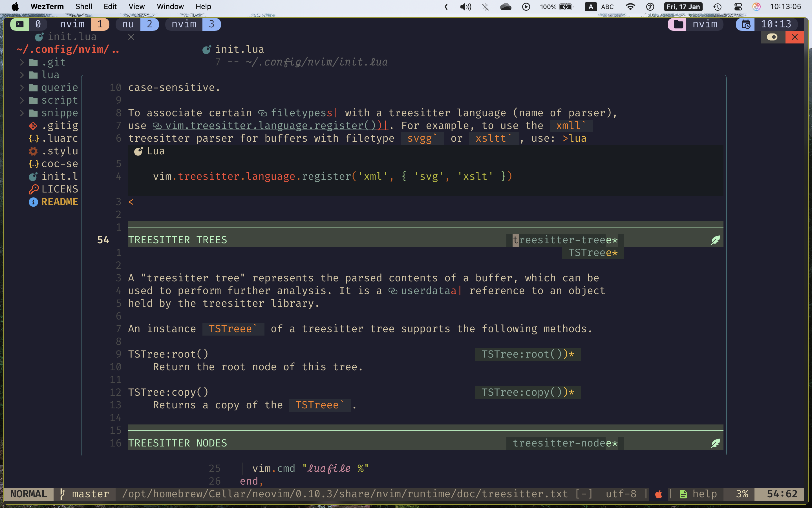Close panel with the red X button
This screenshot has width=812, height=508.
tap(795, 37)
